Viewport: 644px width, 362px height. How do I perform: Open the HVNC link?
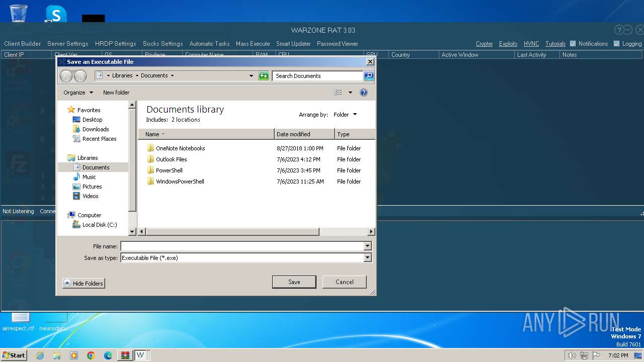531,44
